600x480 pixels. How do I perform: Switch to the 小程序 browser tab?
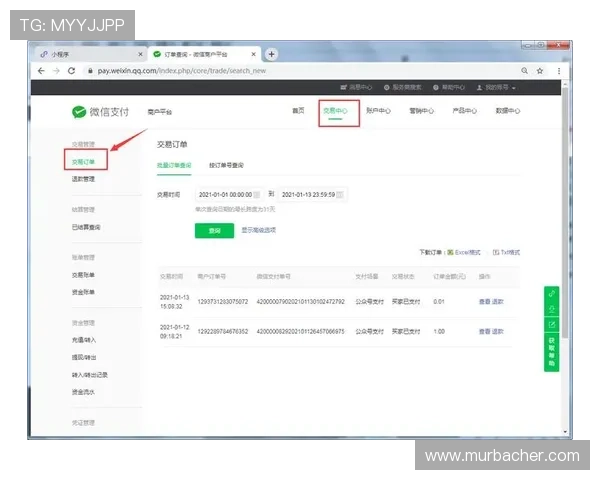tap(90, 54)
